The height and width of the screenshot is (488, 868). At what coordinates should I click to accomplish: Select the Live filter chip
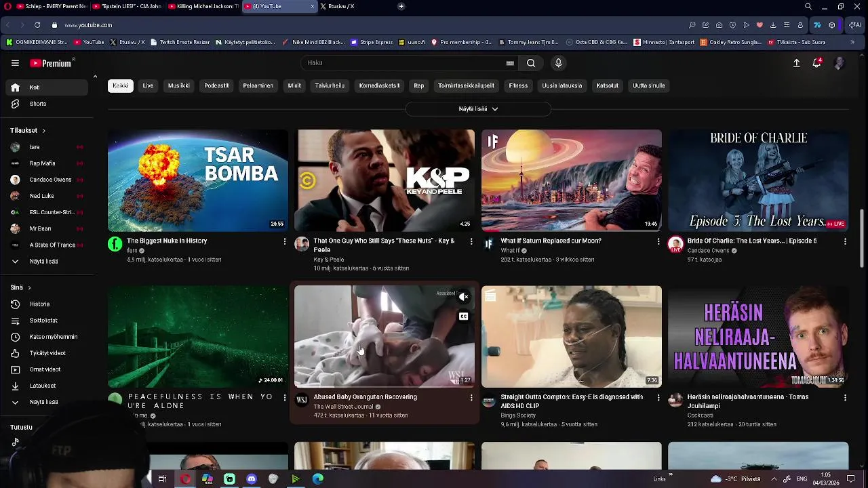tap(148, 86)
